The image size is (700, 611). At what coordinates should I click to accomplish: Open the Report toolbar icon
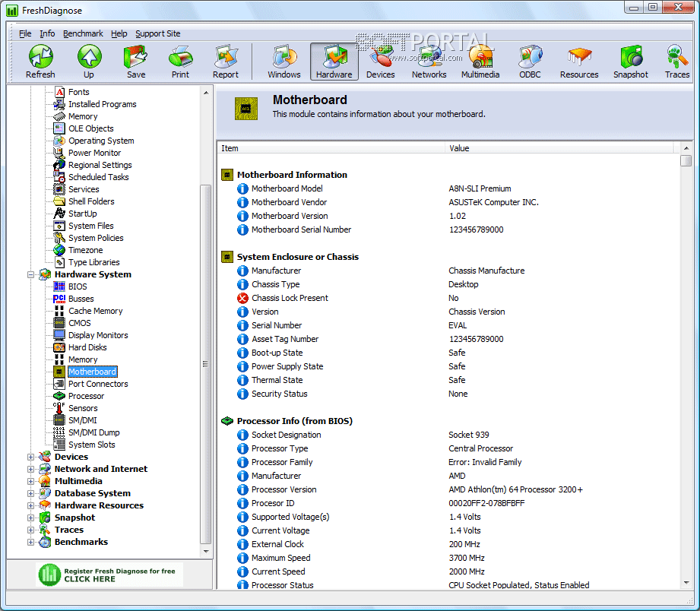(x=226, y=62)
